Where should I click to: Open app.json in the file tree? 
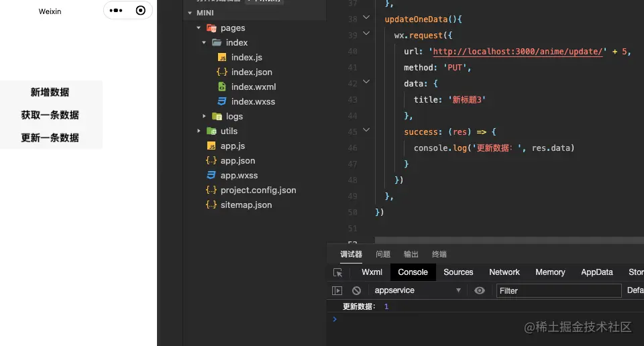pos(237,161)
